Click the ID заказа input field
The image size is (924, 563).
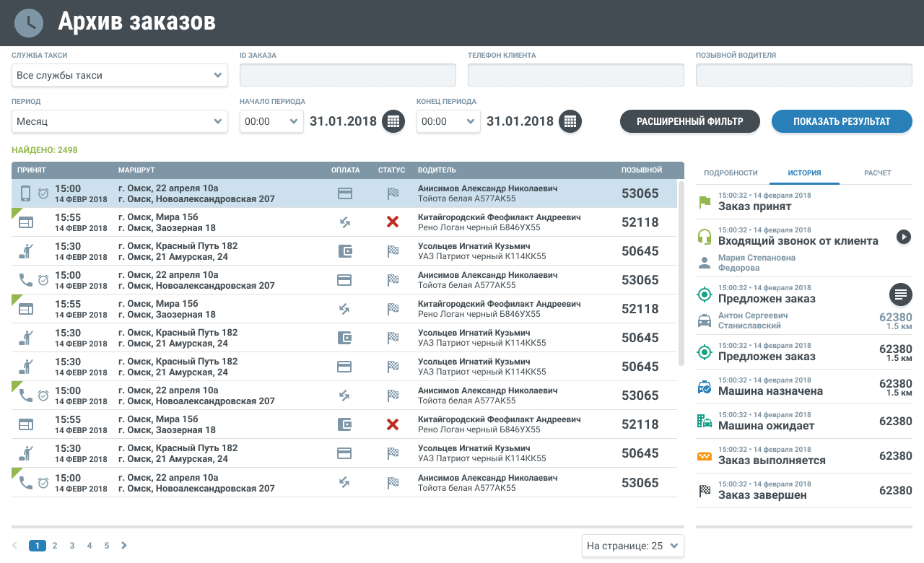(x=348, y=75)
